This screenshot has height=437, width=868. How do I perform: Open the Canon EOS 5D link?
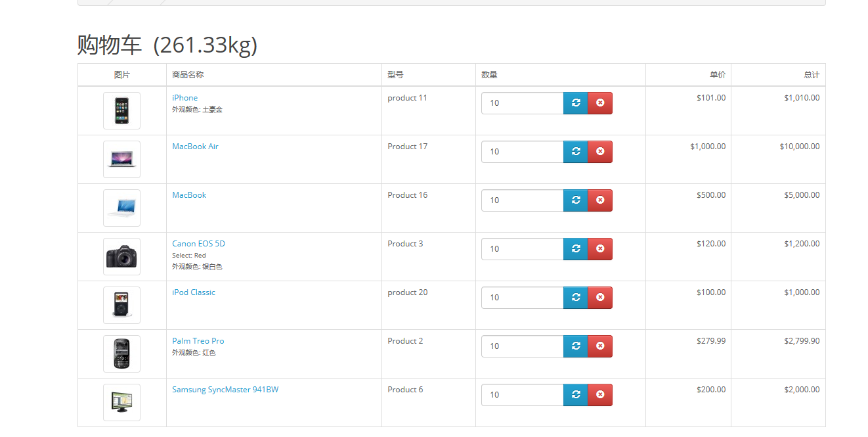pyautogui.click(x=198, y=244)
